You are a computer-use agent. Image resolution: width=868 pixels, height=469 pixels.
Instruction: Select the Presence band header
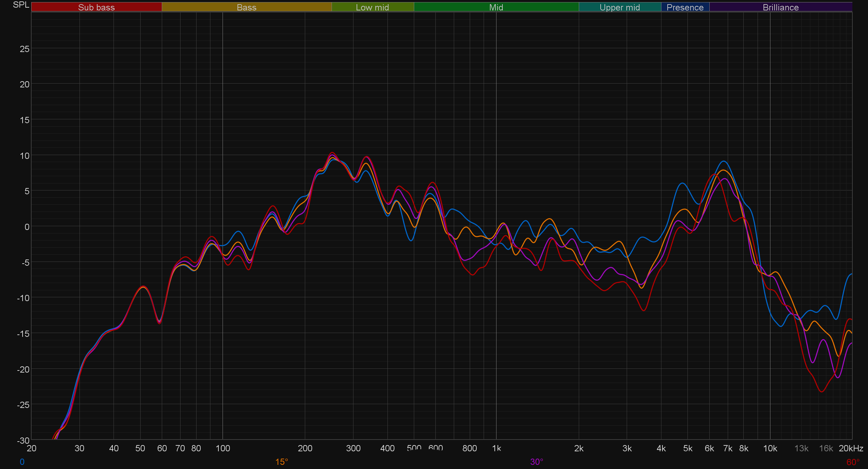685,7
